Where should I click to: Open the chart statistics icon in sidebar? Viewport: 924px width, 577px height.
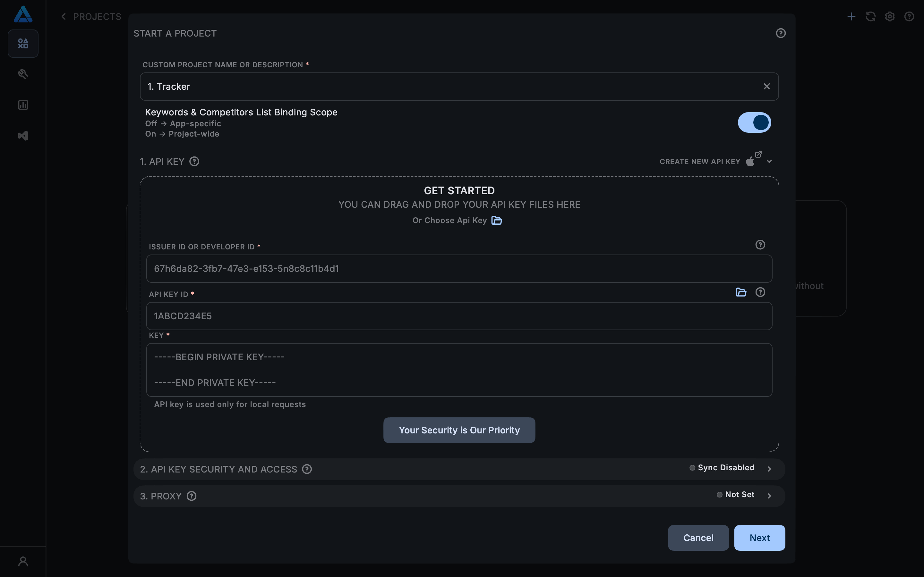[x=23, y=105]
